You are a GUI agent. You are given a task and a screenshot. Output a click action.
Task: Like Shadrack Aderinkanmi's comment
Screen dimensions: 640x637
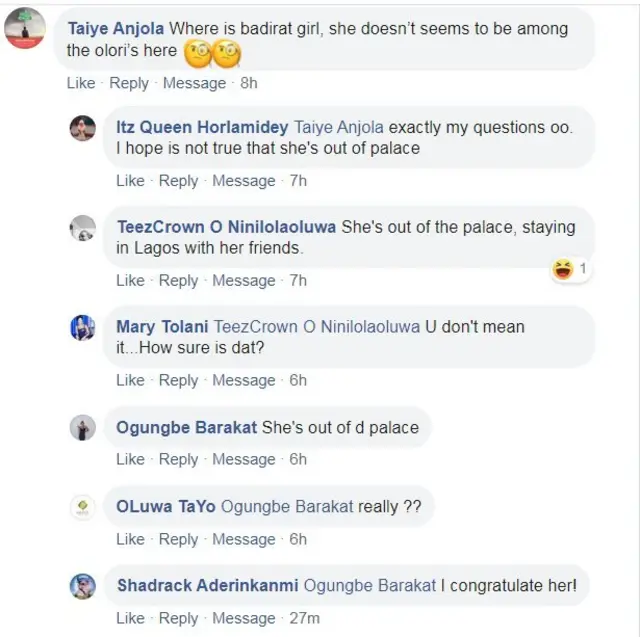[130, 618]
